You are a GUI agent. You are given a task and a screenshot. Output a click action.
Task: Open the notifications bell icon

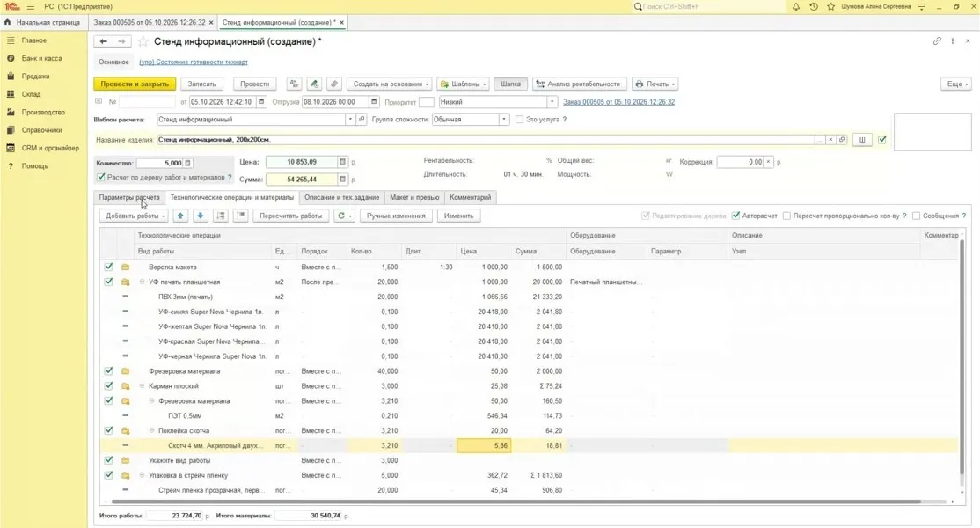point(795,6)
